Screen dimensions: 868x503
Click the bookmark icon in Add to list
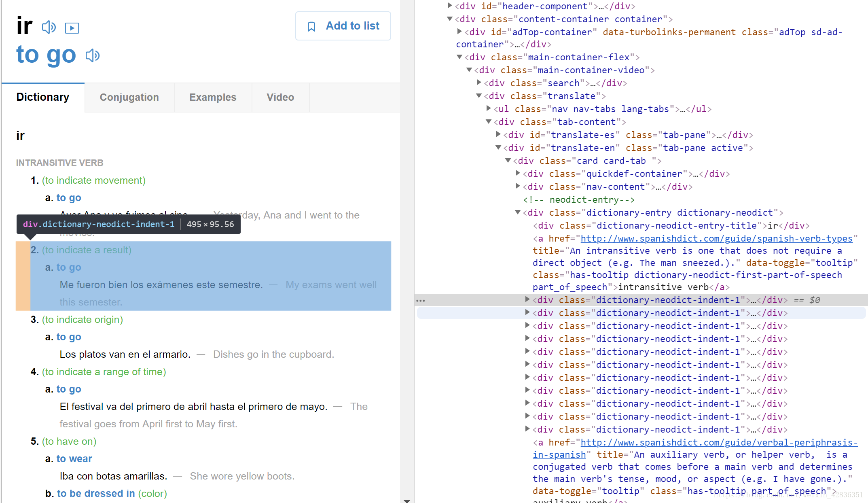click(x=311, y=27)
